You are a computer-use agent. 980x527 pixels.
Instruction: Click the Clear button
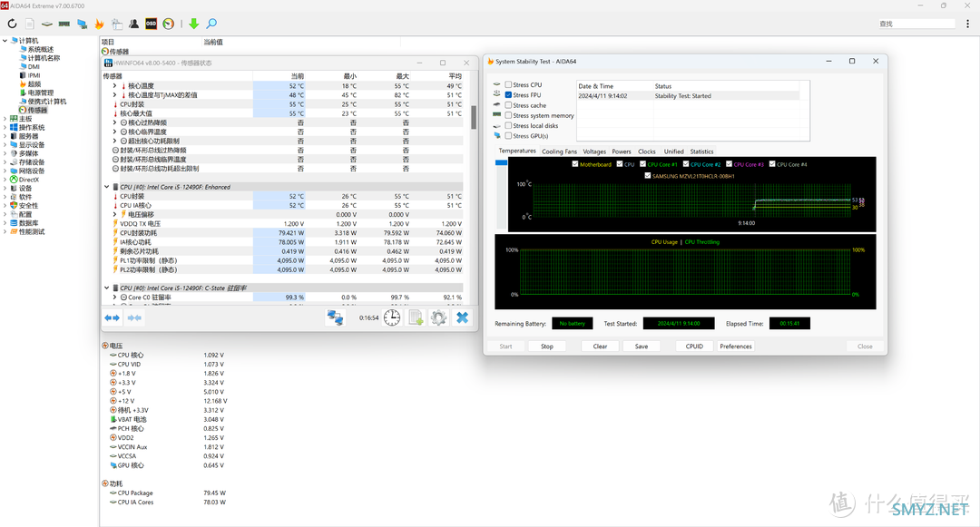600,346
